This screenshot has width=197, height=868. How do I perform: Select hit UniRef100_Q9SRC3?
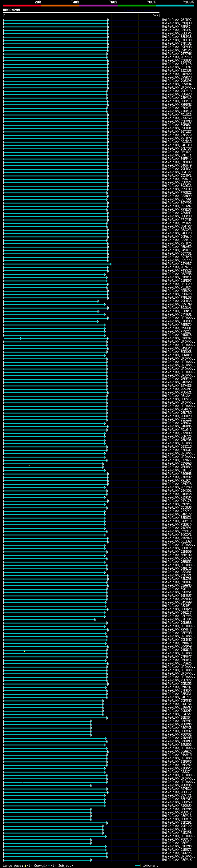click(x=177, y=78)
